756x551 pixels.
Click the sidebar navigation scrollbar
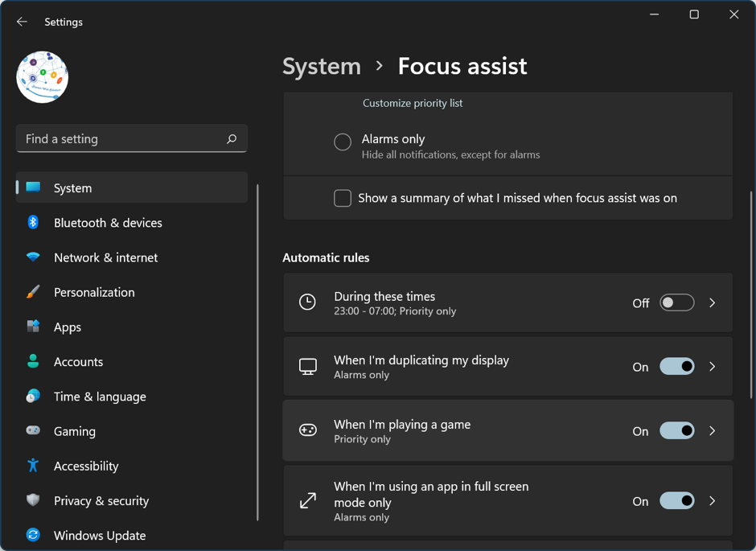coord(258,352)
